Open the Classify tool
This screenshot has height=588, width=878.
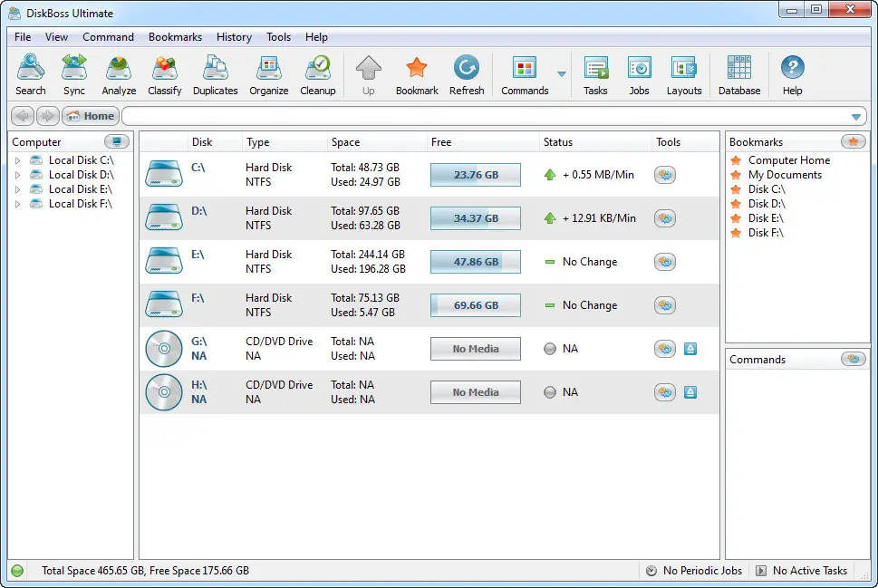(x=165, y=74)
